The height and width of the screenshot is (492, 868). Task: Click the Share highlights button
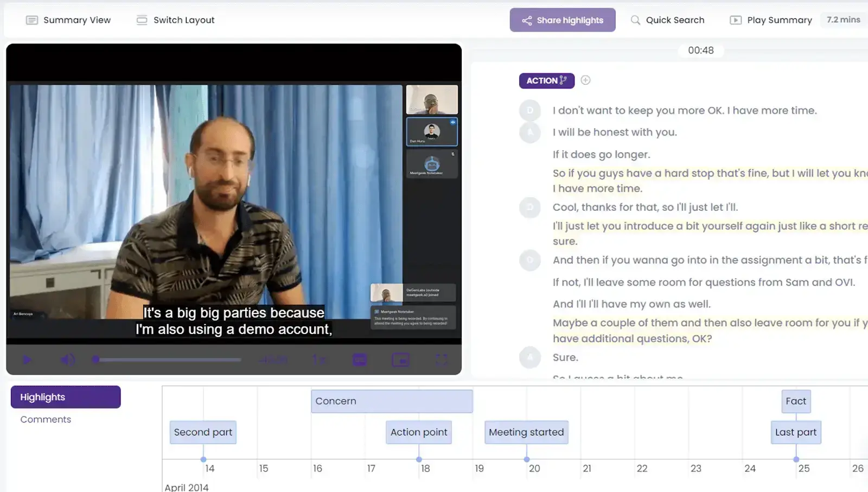point(563,20)
